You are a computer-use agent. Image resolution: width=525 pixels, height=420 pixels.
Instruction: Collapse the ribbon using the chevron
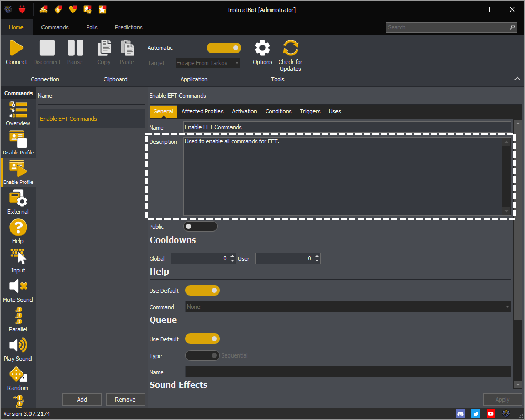click(517, 79)
